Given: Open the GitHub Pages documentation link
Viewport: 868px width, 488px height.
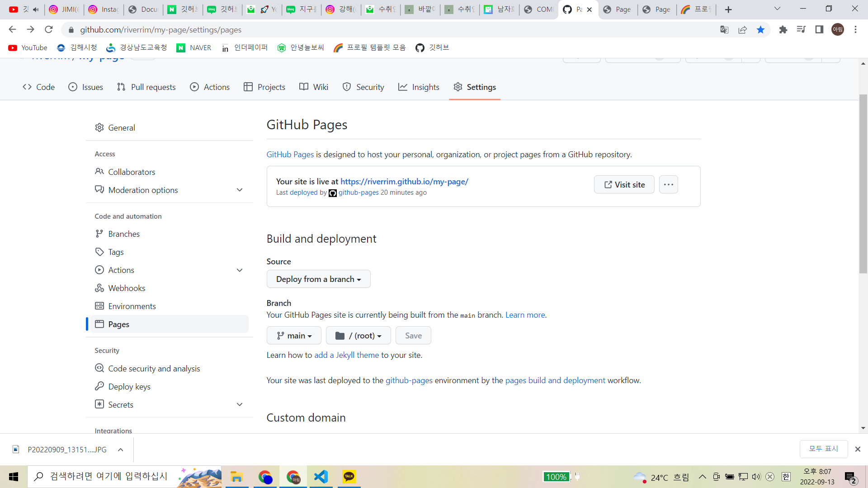Looking at the screenshot, I should click(290, 154).
